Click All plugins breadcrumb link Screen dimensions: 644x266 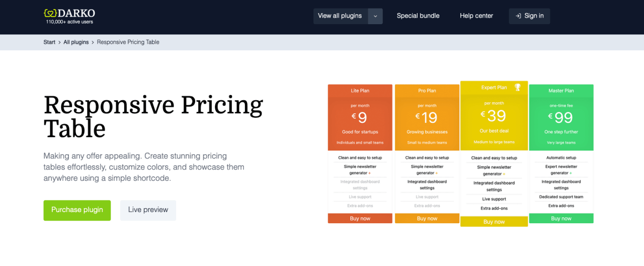point(76,42)
